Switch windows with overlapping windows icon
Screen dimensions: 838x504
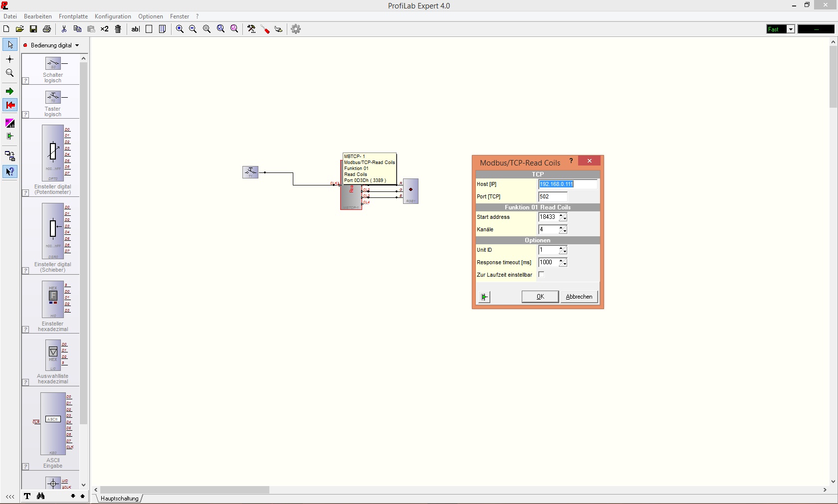[x=10, y=156]
